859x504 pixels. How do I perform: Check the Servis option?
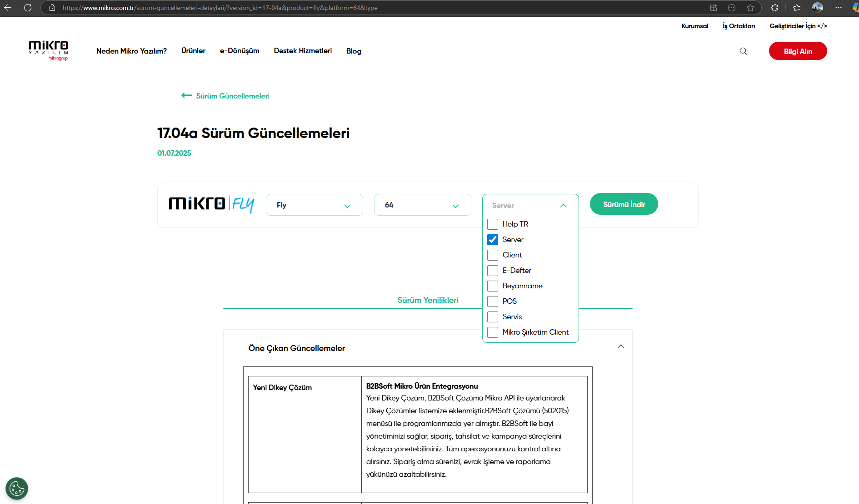tap(493, 317)
